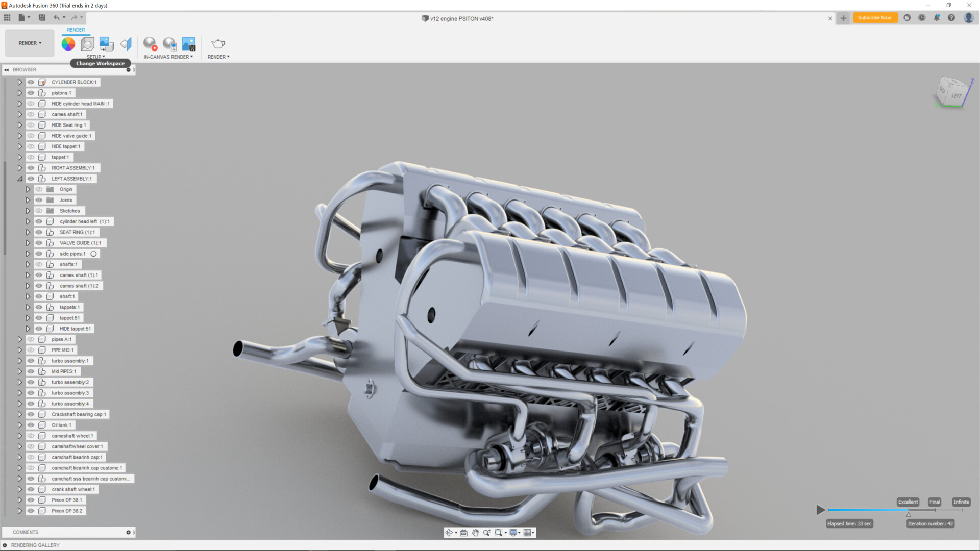Open the Display Settings dropdown
The height and width of the screenshot is (551, 980).
514,533
